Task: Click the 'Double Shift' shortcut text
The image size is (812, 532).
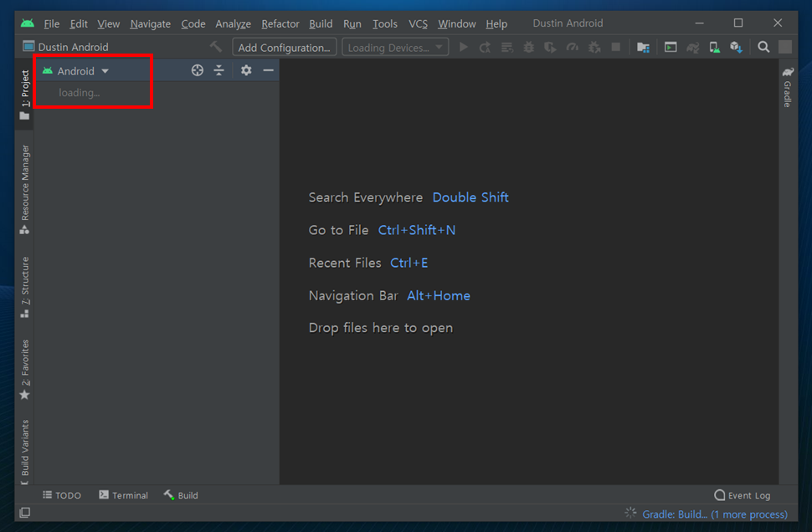Action: [x=470, y=197]
